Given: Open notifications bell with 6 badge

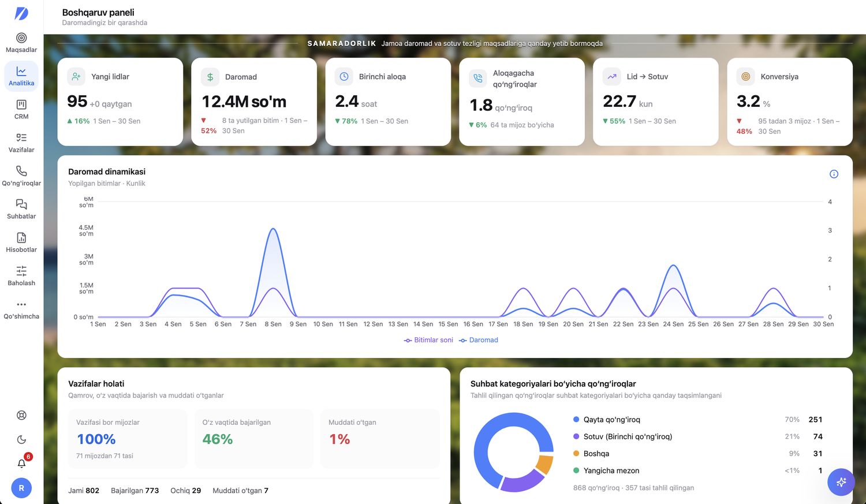Looking at the screenshot, I should (x=23, y=462).
